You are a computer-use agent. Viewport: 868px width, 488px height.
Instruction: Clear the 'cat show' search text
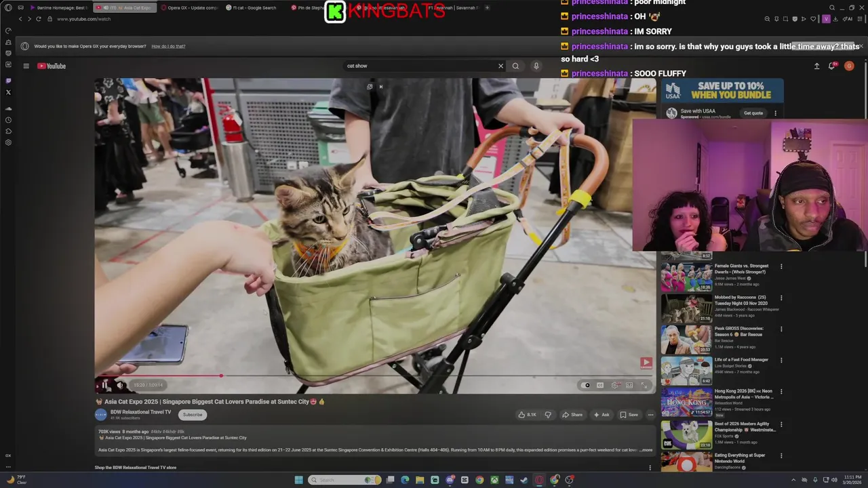501,66
